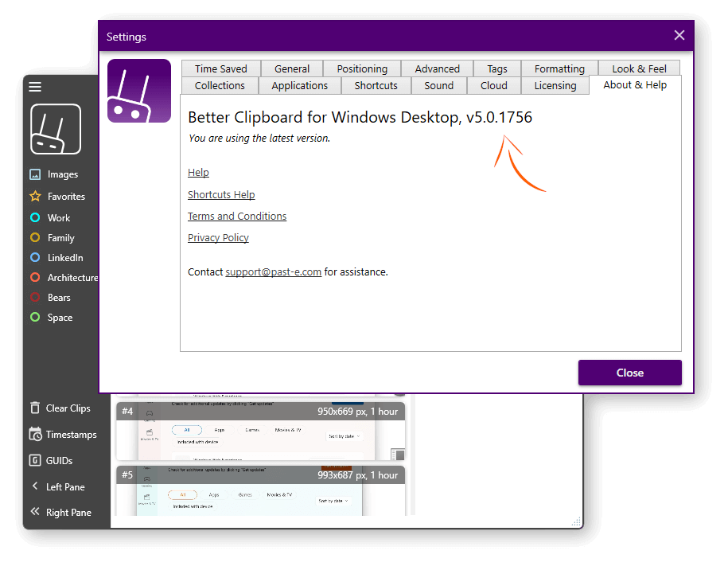Click the Timestamps label

pos(72,434)
